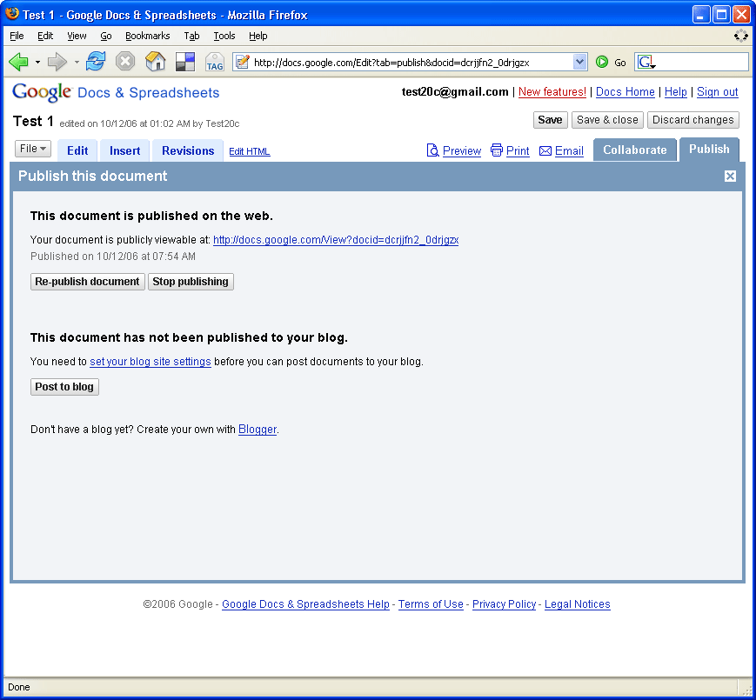Click the Re-publish document button
This screenshot has width=756, height=700.
point(87,282)
